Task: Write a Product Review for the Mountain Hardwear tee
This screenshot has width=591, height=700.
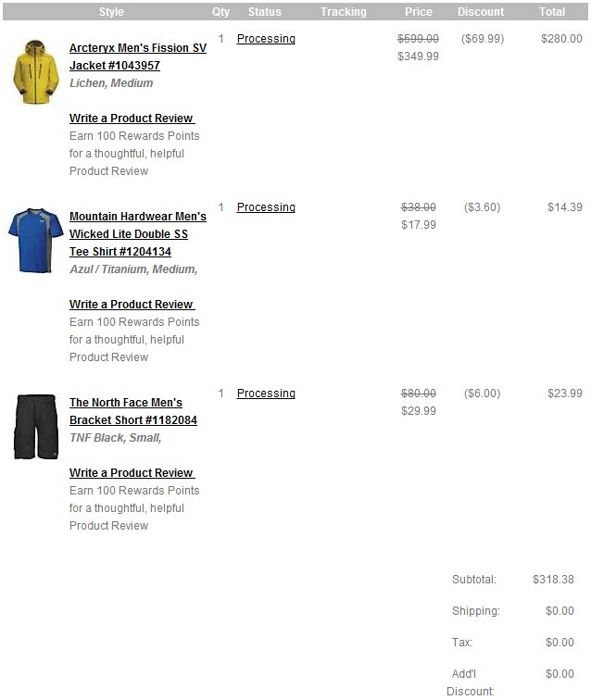Action: click(x=132, y=305)
